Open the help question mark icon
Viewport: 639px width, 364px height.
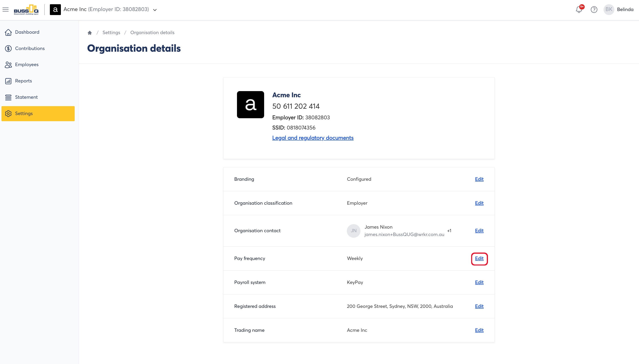(x=594, y=10)
